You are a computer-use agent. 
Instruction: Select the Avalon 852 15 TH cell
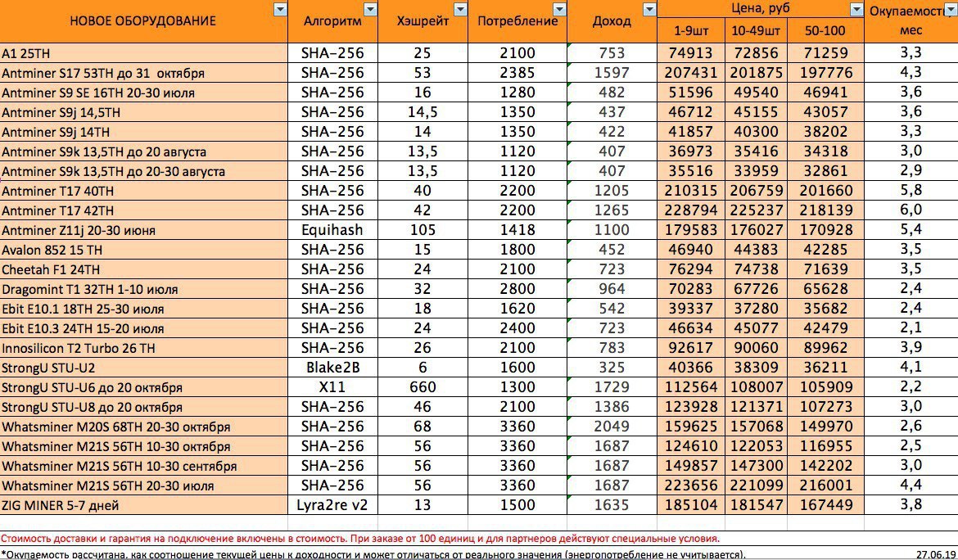143,250
